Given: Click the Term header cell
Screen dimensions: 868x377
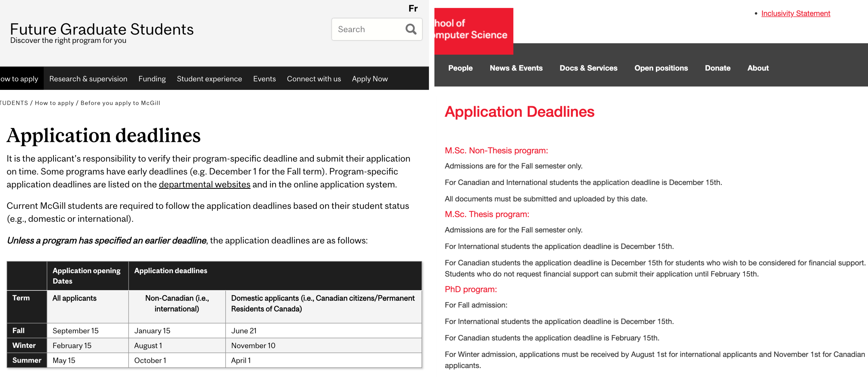Looking at the screenshot, I should tap(27, 307).
